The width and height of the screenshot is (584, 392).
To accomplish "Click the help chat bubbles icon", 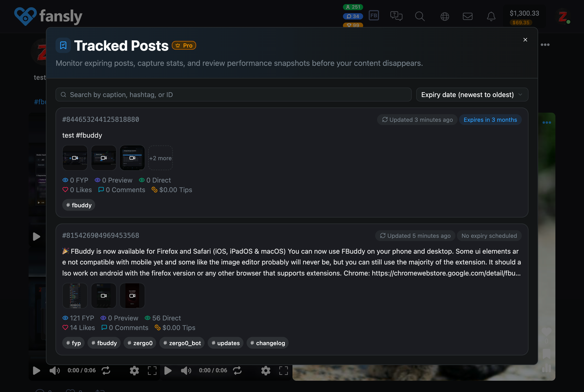I will [396, 16].
